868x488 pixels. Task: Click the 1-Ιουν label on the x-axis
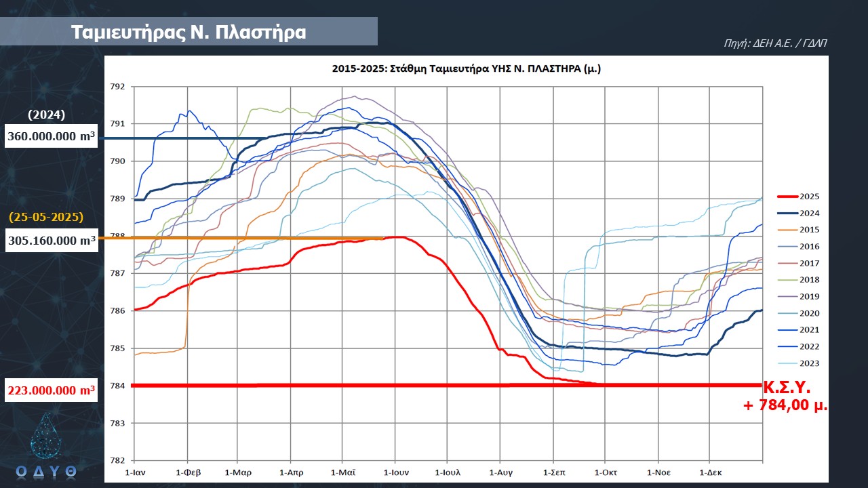click(396, 472)
